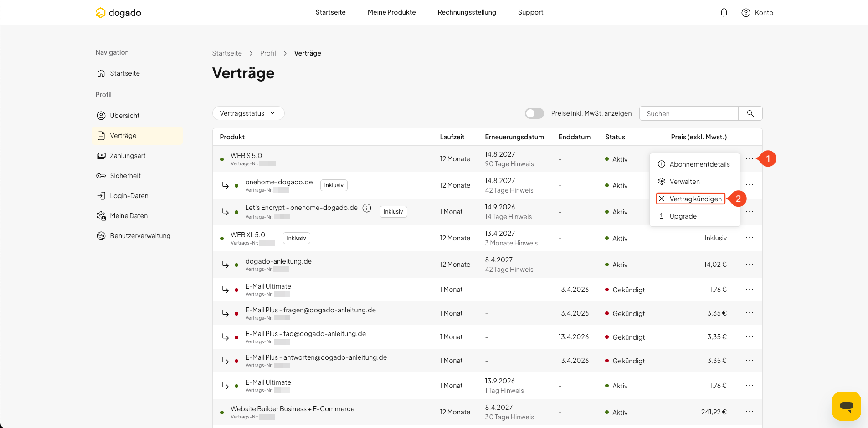Viewport: 868px width, 428px height.
Task: Click E-Mail Plus - antworten@dogado-anleitung.de name
Action: (316, 357)
